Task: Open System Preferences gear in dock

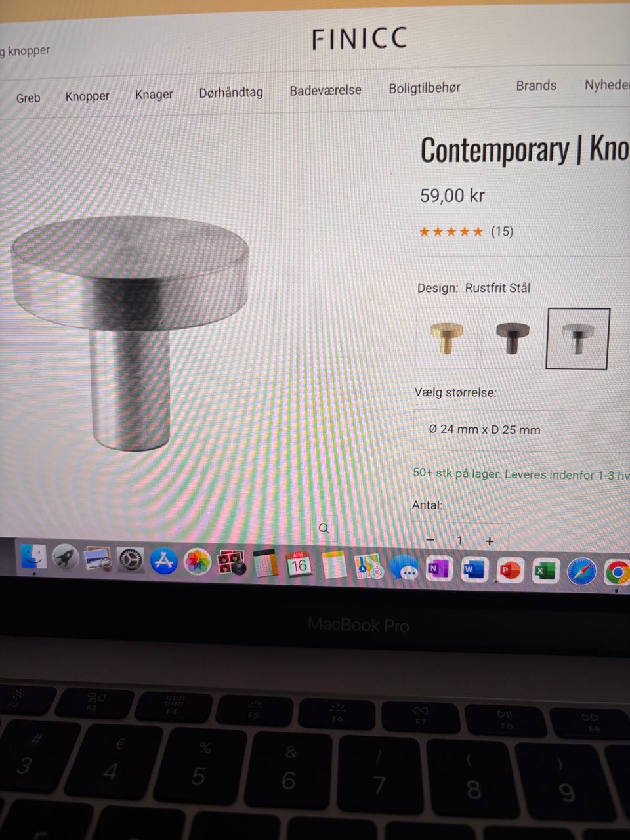Action: click(130, 561)
